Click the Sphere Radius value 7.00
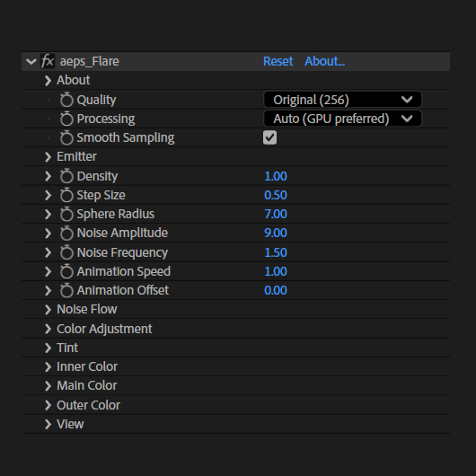The height and width of the screenshot is (476, 476). (276, 215)
